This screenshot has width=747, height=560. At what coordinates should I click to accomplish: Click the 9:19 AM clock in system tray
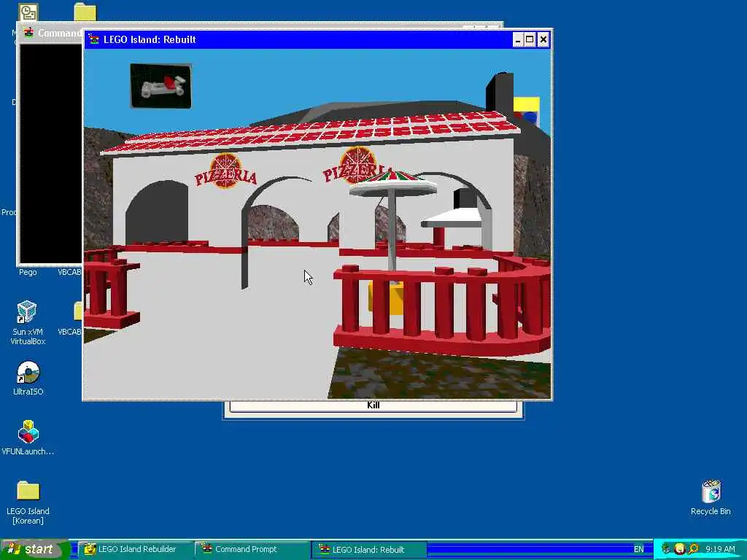(x=720, y=550)
